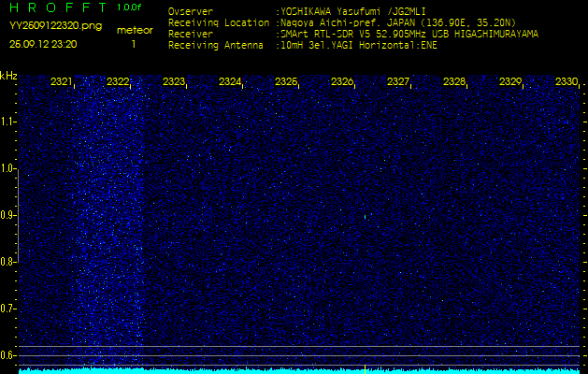
Task: Click the meteor count label
Action: click(134, 30)
